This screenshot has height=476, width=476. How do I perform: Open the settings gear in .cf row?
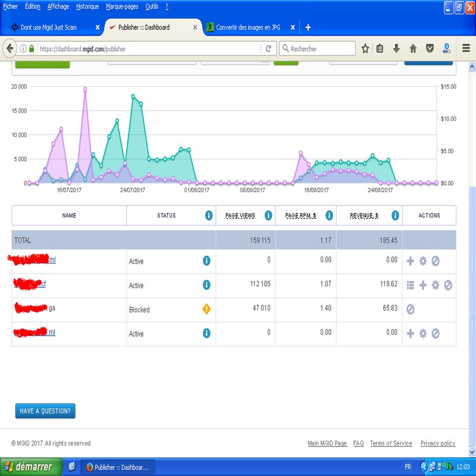tap(436, 285)
